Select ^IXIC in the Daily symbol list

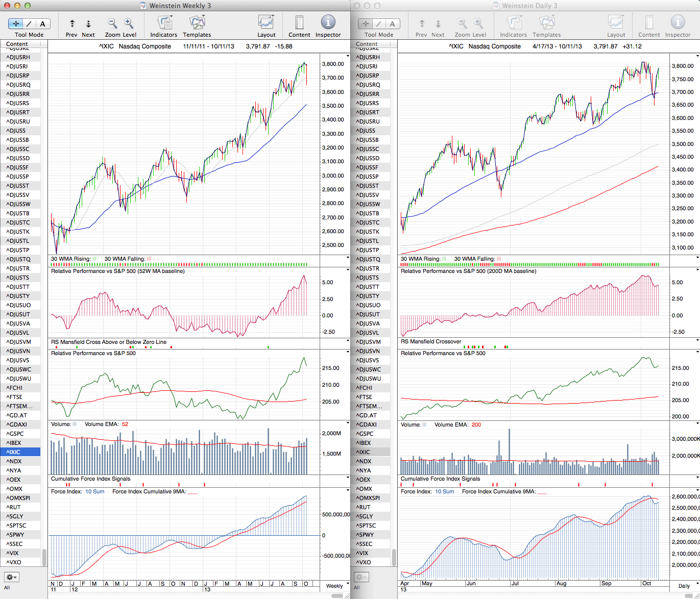click(370, 452)
